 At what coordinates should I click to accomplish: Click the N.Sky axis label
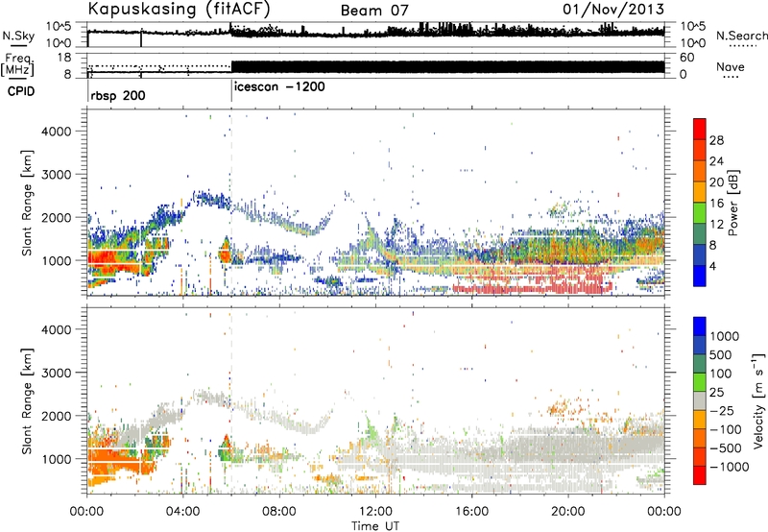pos(18,36)
